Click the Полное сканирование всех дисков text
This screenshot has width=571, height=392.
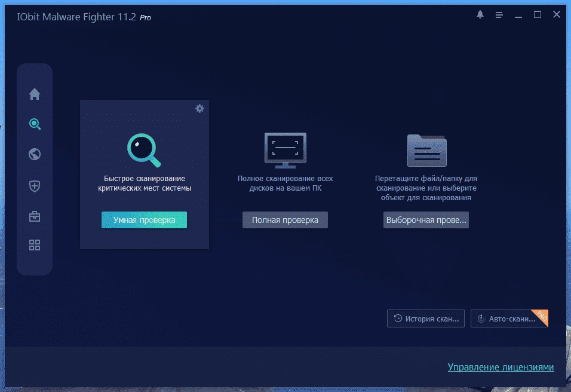[285, 183]
